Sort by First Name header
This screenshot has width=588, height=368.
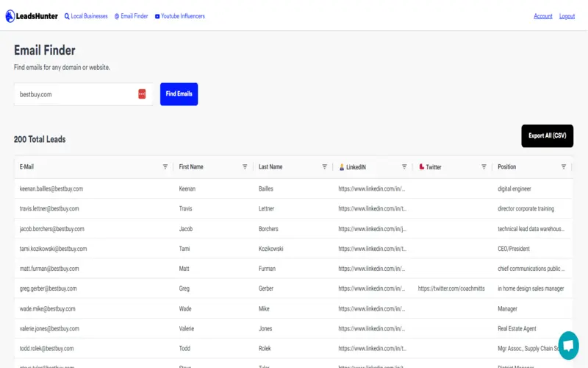pyautogui.click(x=191, y=167)
